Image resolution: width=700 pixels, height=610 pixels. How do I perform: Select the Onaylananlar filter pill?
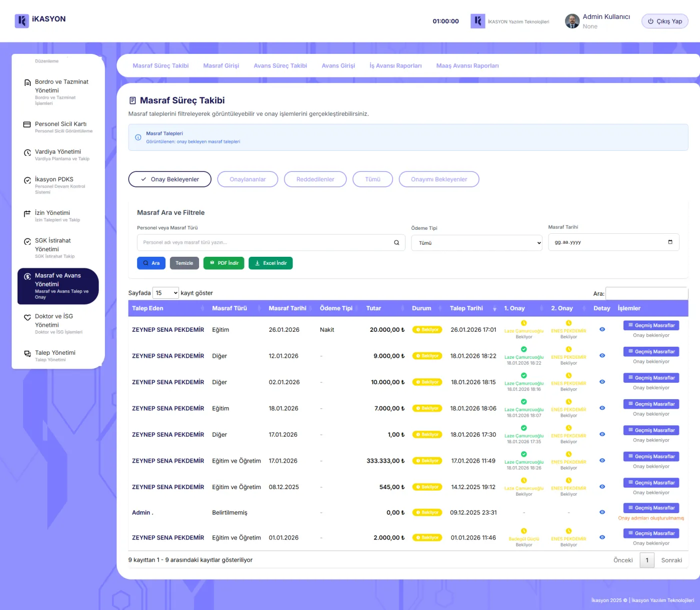[x=247, y=179]
